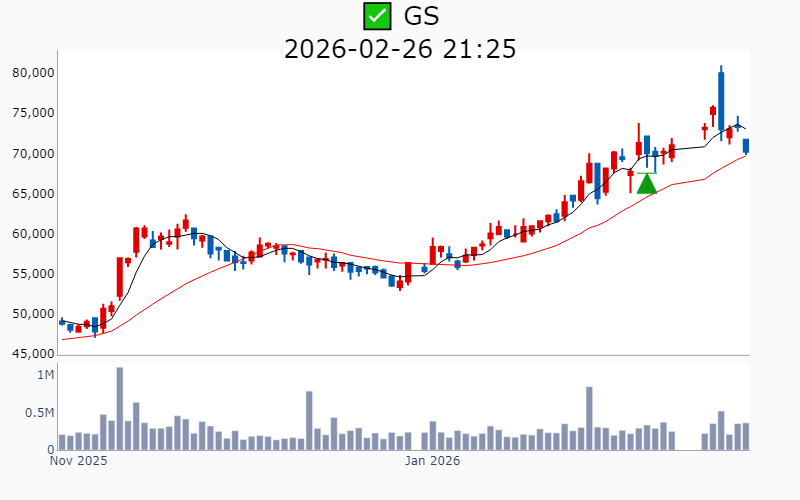Click the green upward triangle buy marker
This screenshot has width=800, height=500.
tap(647, 183)
